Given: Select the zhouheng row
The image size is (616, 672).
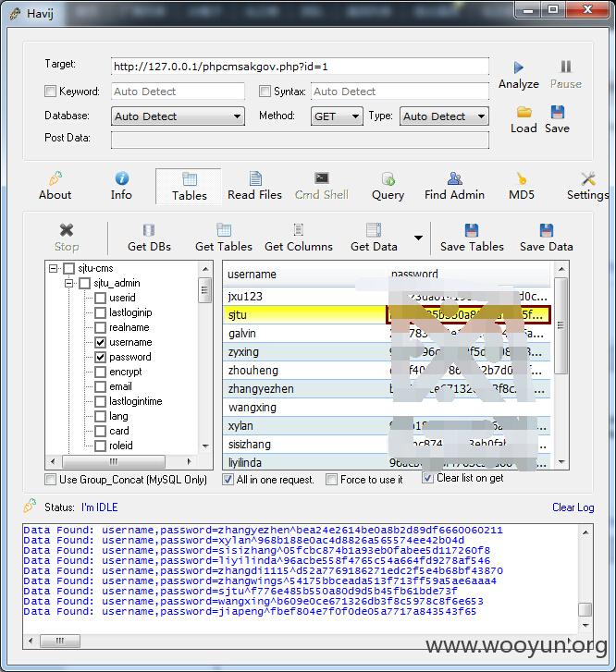Looking at the screenshot, I should (387, 371).
